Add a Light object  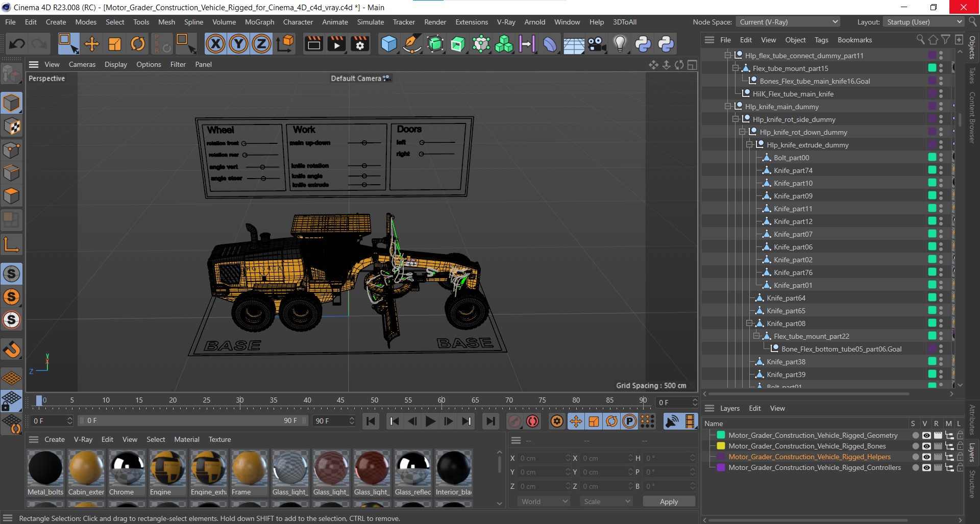[x=620, y=44]
